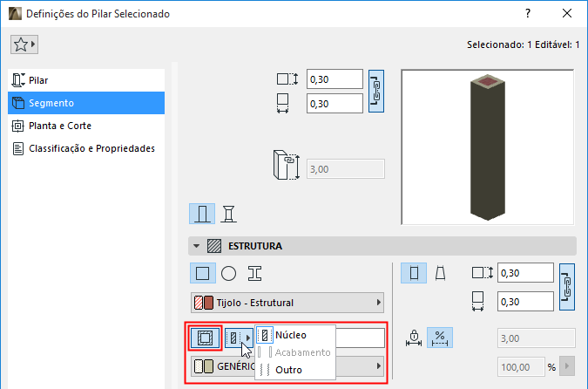Click the top section height icon

[287, 79]
